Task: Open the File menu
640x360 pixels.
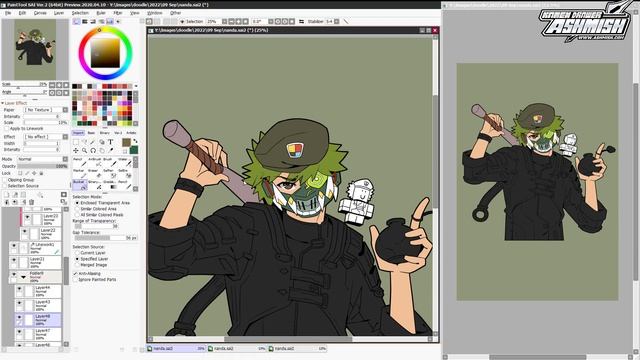Action: tap(8, 13)
